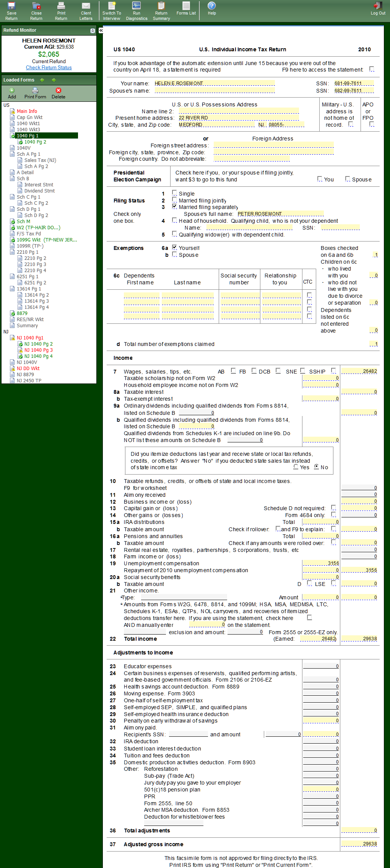Uncheck the Yourself exemption checkbox
Viewport: 390px width, 868px height.
point(175,247)
